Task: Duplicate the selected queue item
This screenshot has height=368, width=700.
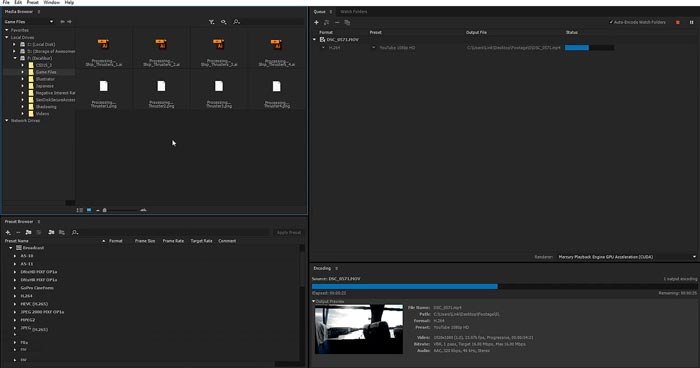Action: [x=347, y=22]
